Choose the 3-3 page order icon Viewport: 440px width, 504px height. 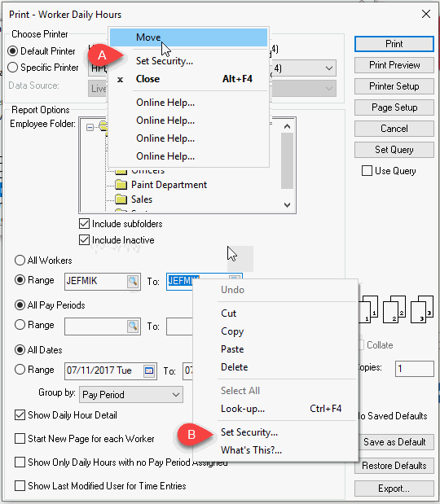[422, 309]
